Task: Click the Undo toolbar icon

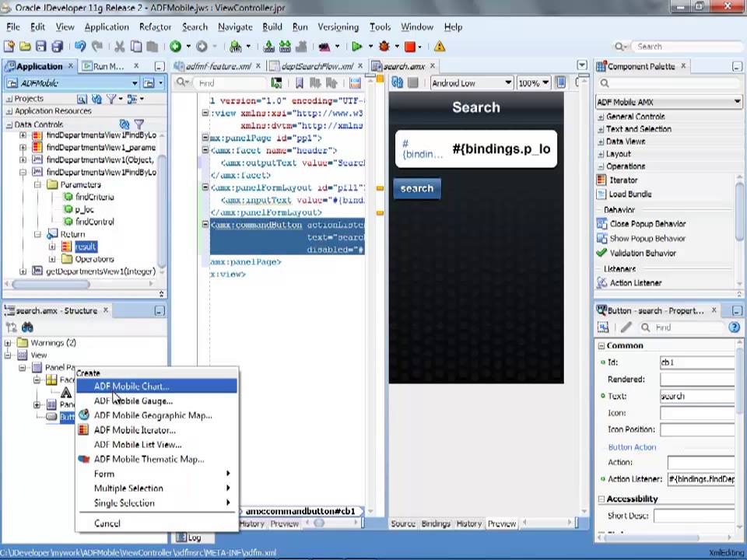Action: [80, 46]
